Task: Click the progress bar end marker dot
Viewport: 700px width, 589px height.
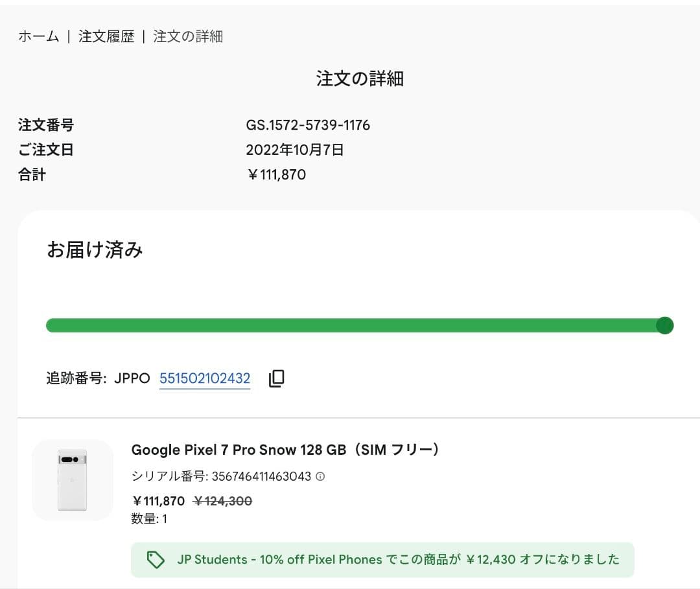Action: (x=665, y=325)
